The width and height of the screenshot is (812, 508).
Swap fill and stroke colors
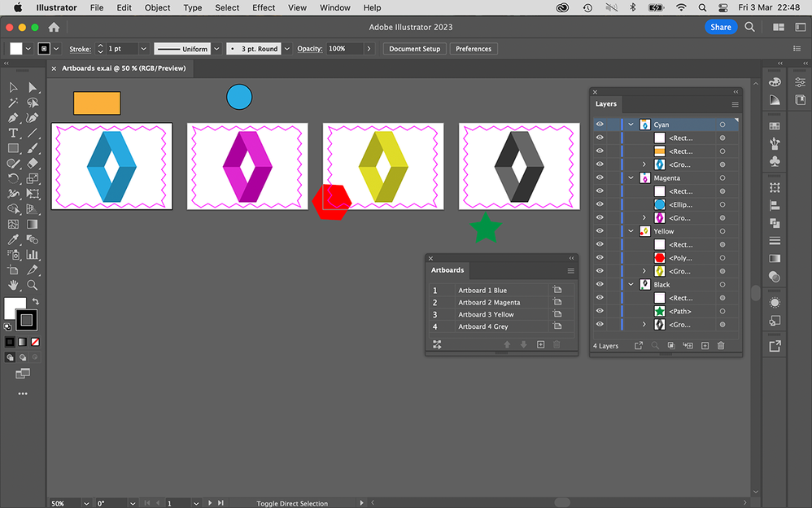pos(36,301)
